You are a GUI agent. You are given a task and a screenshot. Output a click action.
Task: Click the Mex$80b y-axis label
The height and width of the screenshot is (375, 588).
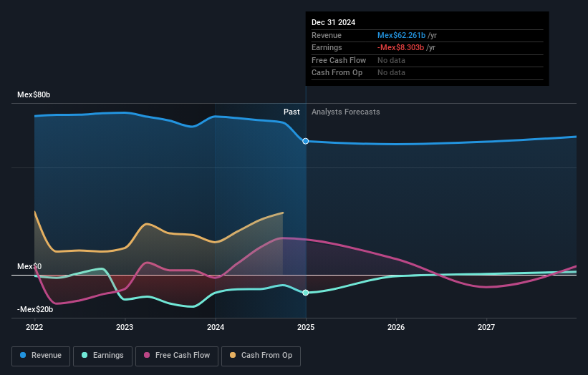34,94
